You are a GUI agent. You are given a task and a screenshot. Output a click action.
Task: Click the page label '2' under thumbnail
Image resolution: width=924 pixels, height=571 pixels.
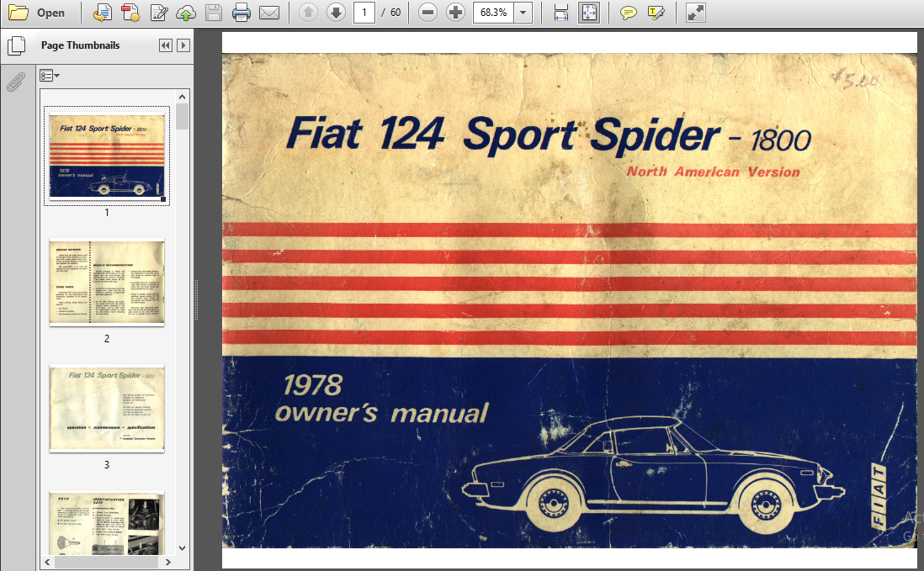pos(107,338)
